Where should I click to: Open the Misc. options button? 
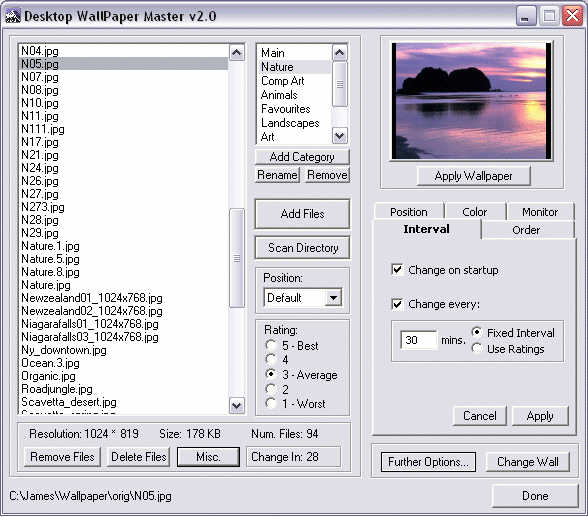208,457
